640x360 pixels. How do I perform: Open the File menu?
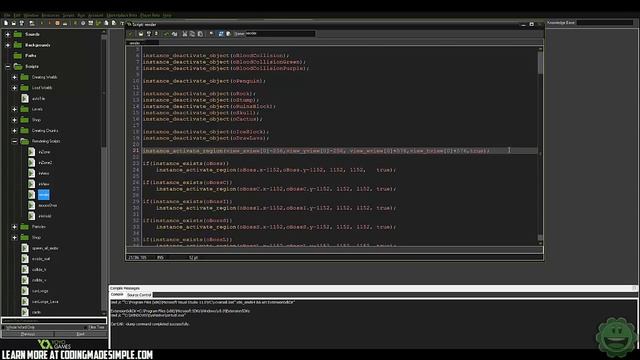[7, 15]
